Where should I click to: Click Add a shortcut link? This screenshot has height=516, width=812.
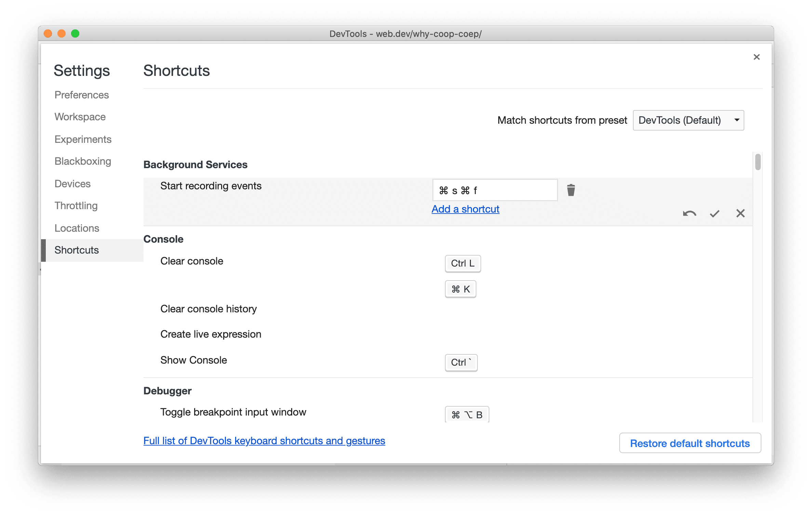(x=464, y=209)
